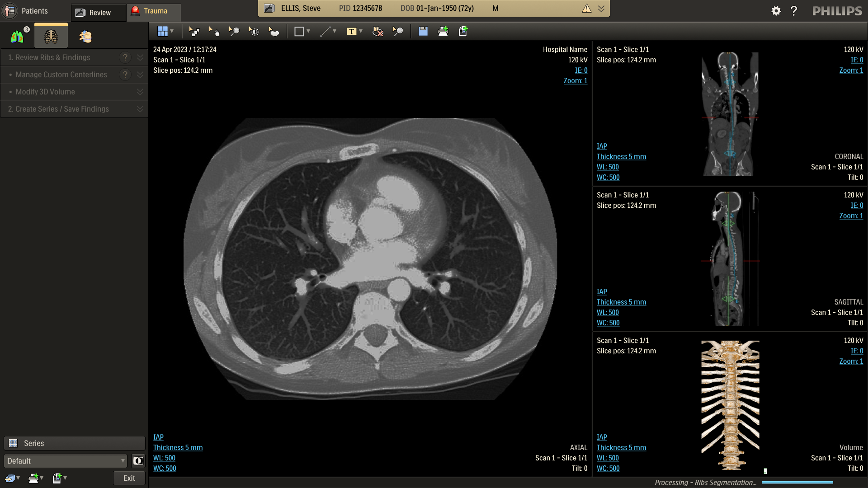Select the pan hand tool
868x488 pixels.
(x=214, y=31)
